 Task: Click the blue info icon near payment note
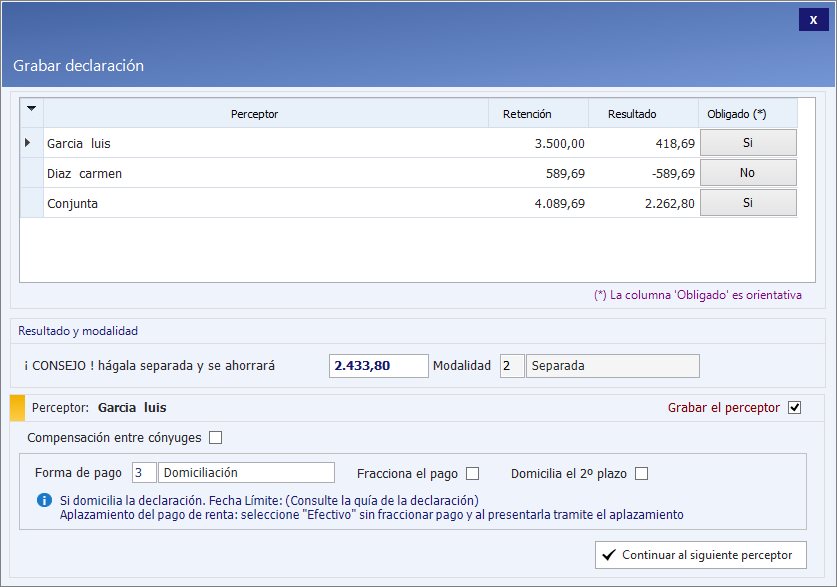click(x=45, y=500)
